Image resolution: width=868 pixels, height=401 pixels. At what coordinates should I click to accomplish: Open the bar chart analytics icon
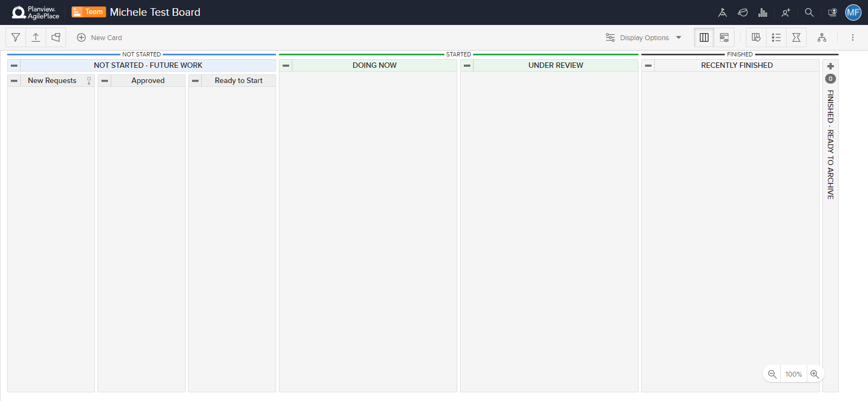[x=763, y=12]
